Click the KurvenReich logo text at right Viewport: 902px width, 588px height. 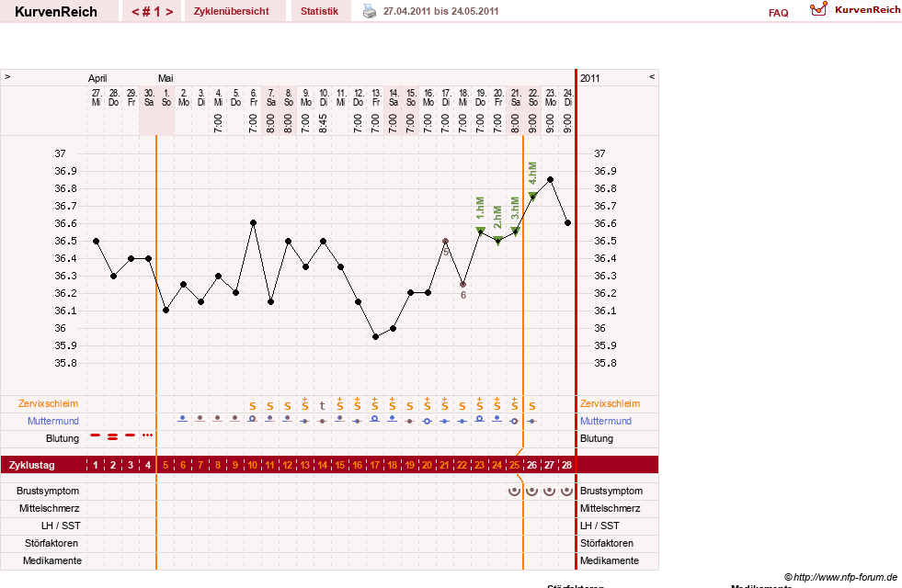point(867,10)
